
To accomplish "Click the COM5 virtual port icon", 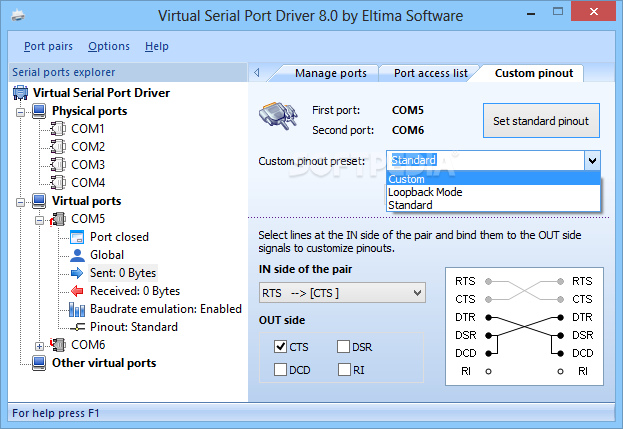I will pos(58,219).
